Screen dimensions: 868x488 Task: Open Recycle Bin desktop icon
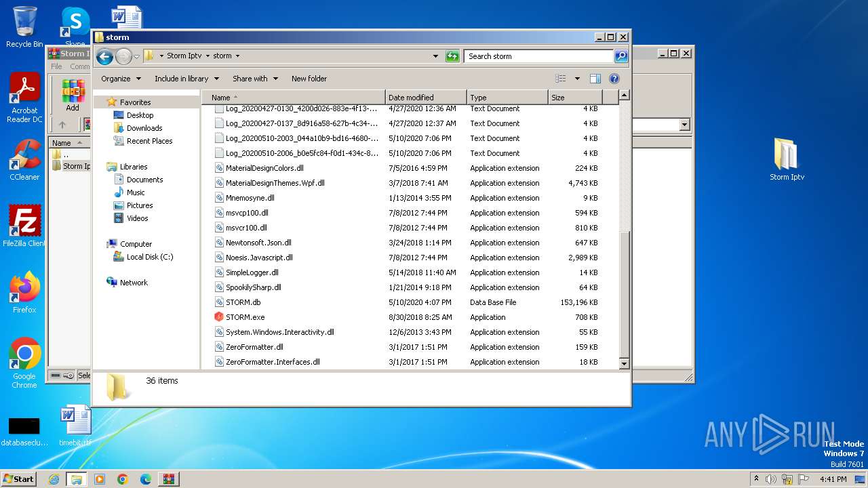24,27
